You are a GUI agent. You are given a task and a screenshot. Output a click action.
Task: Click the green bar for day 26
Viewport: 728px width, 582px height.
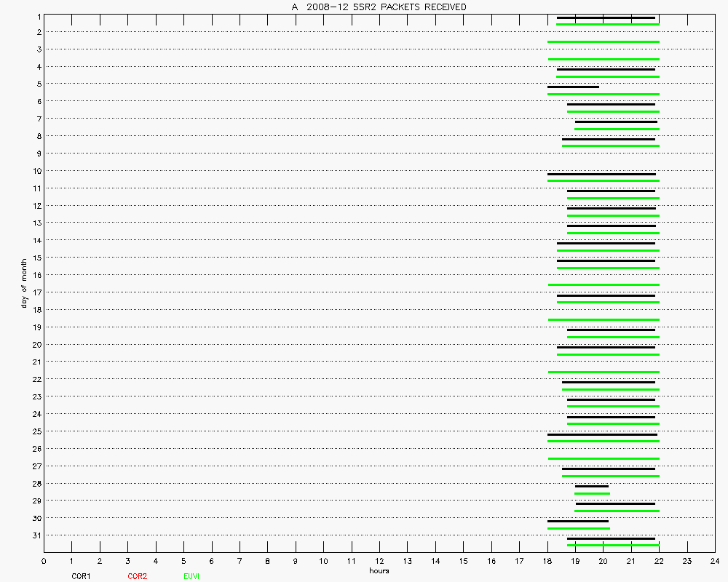click(x=604, y=458)
